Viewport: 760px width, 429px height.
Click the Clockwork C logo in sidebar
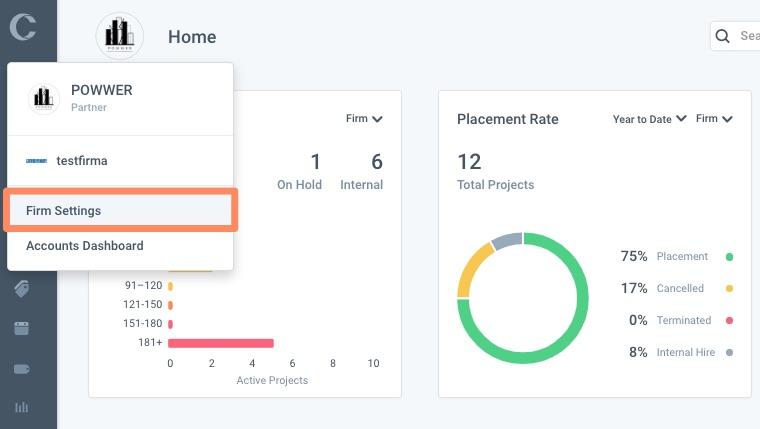[23, 27]
